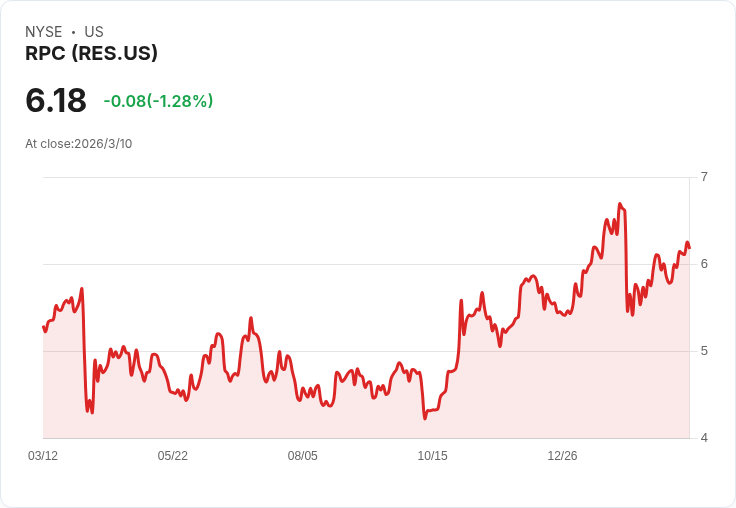Screen dimensions: 736x508
Task: Select the 10/15 date on x-axis
Action: [x=432, y=455]
